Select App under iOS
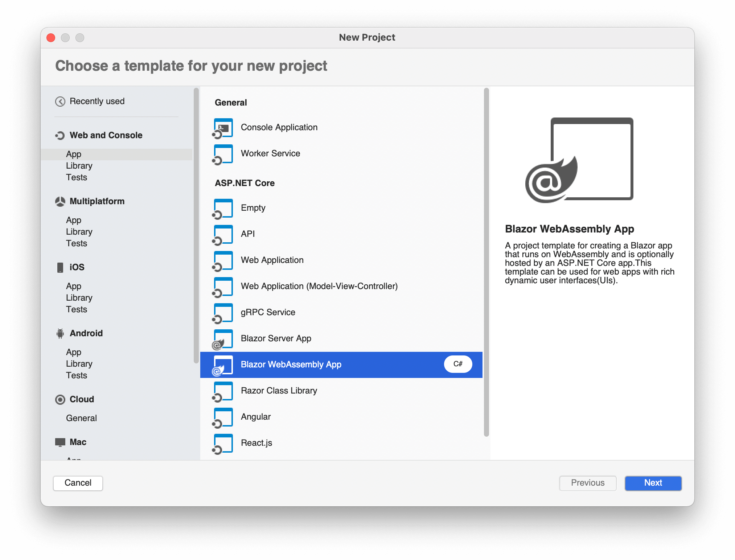The height and width of the screenshot is (560, 735). [x=74, y=286]
